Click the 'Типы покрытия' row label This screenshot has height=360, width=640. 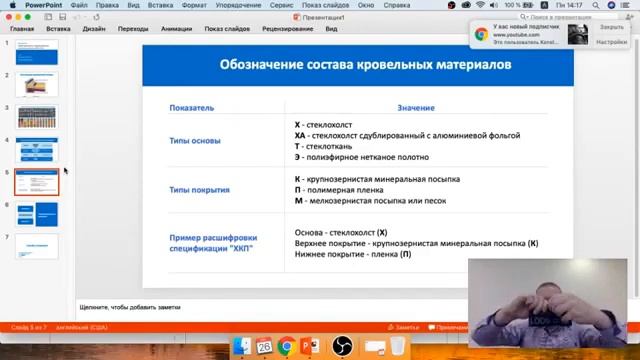pyautogui.click(x=199, y=190)
